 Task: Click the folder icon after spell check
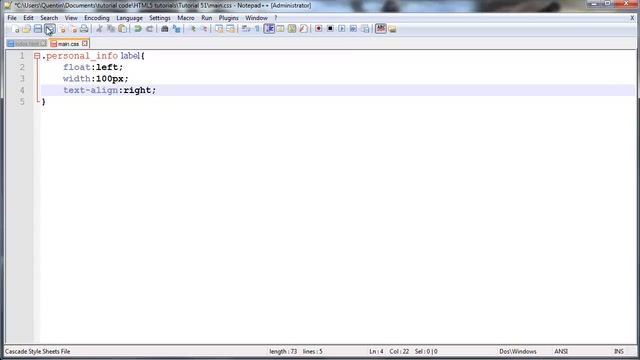click(392, 29)
